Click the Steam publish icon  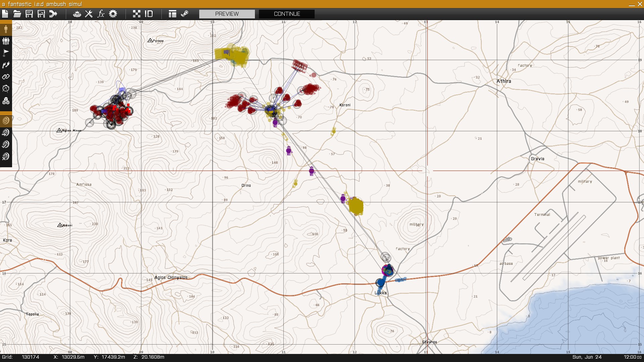(x=184, y=14)
